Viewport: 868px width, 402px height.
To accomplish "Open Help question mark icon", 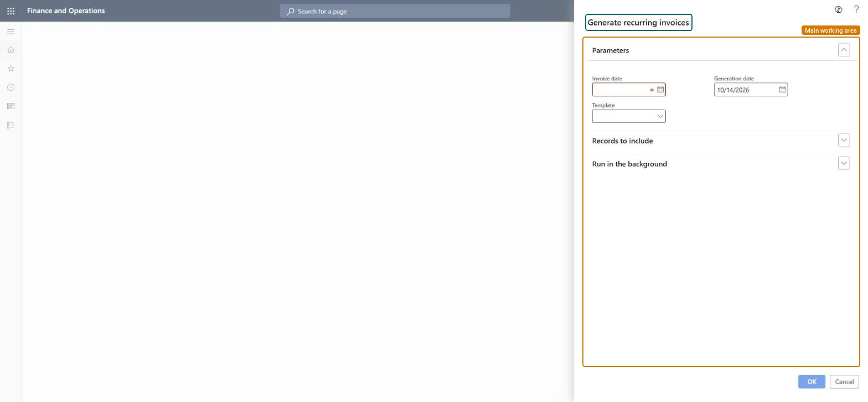I will [x=856, y=9].
